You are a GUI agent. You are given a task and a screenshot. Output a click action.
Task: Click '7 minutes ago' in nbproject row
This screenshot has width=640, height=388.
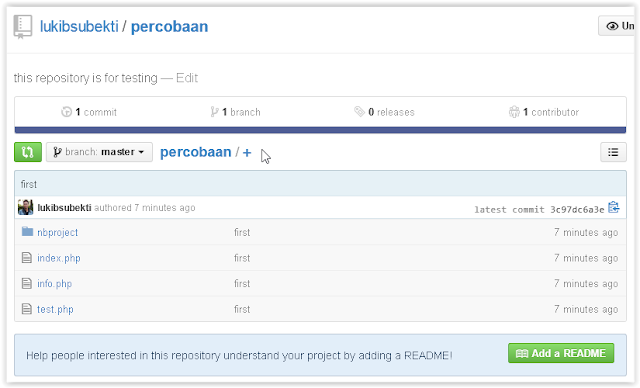pos(586,233)
